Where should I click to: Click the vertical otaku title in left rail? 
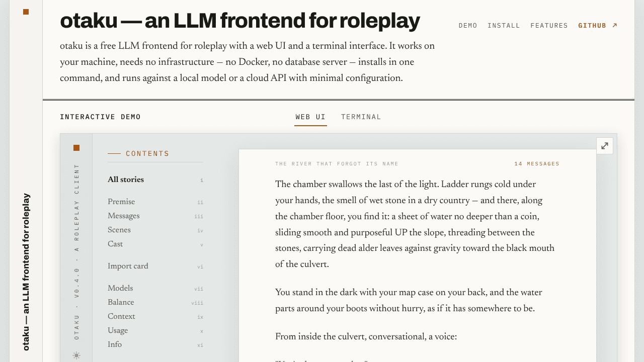[26, 272]
